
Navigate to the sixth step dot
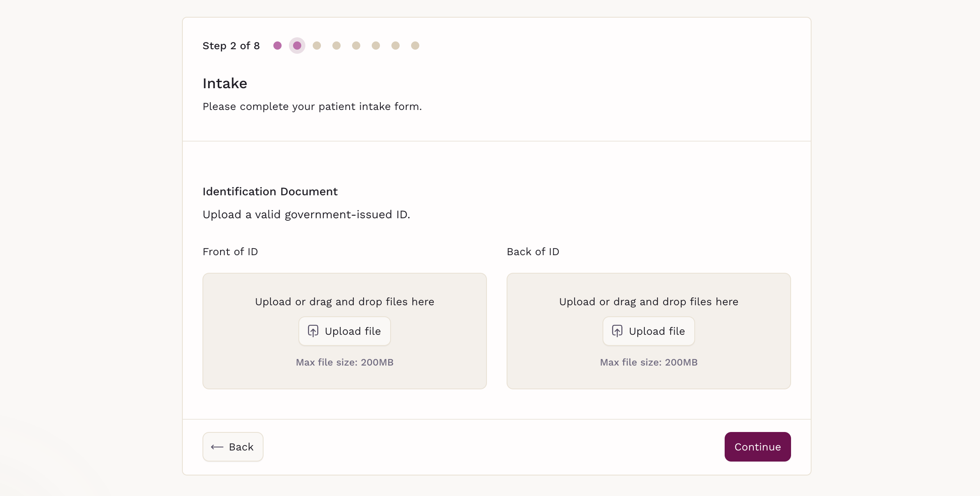pyautogui.click(x=376, y=46)
